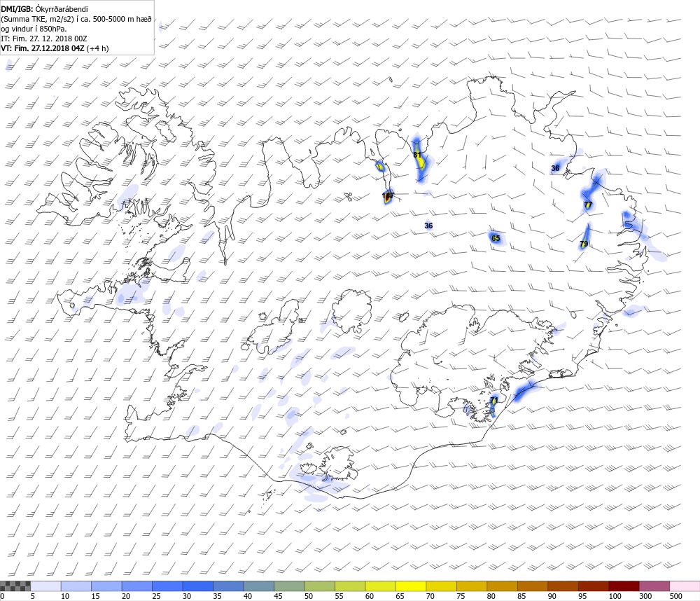Click the inland value 36 left of 65
Image resolution: width=700 pixels, height=601 pixels.
(x=428, y=226)
